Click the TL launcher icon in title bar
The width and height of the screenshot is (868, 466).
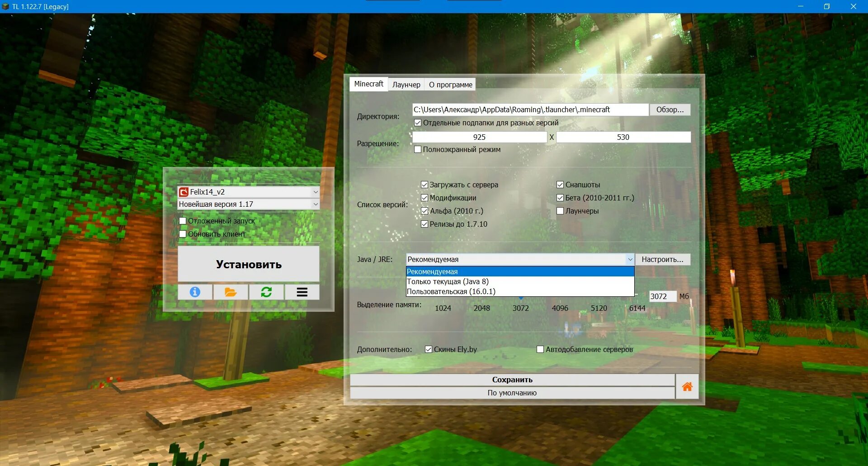[5, 6]
